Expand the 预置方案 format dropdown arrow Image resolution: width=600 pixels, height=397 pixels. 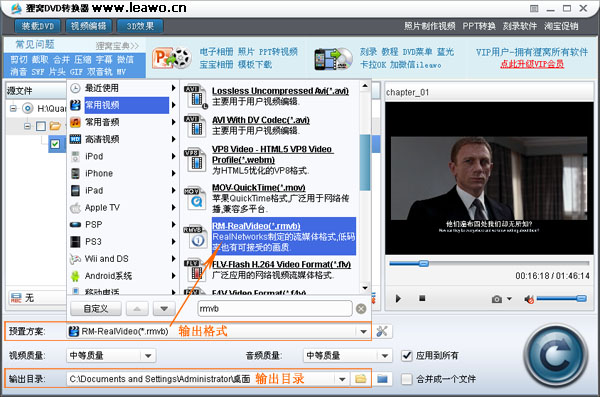pos(364,332)
